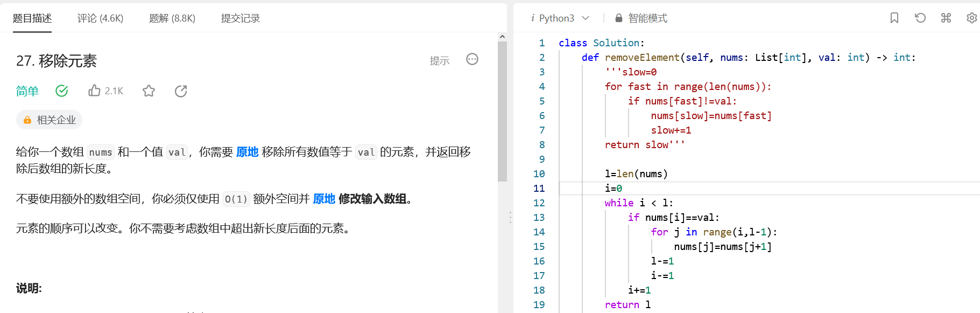
Task: Click the O(1) code snippet in description
Action: [x=236, y=199]
